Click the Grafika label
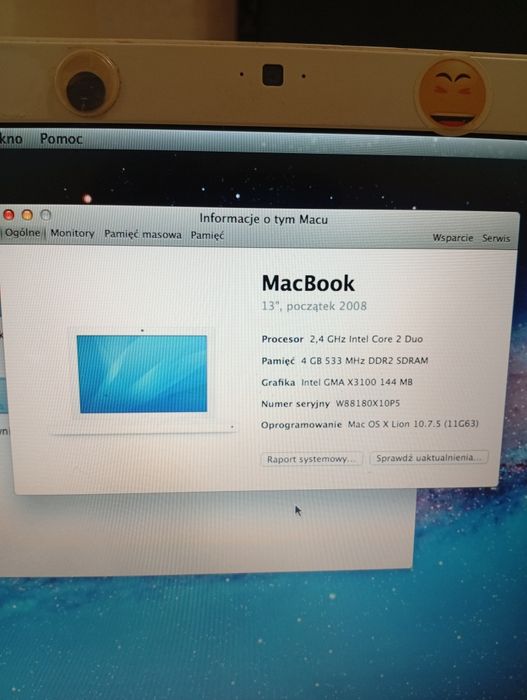The width and height of the screenshot is (527, 700). point(278,382)
